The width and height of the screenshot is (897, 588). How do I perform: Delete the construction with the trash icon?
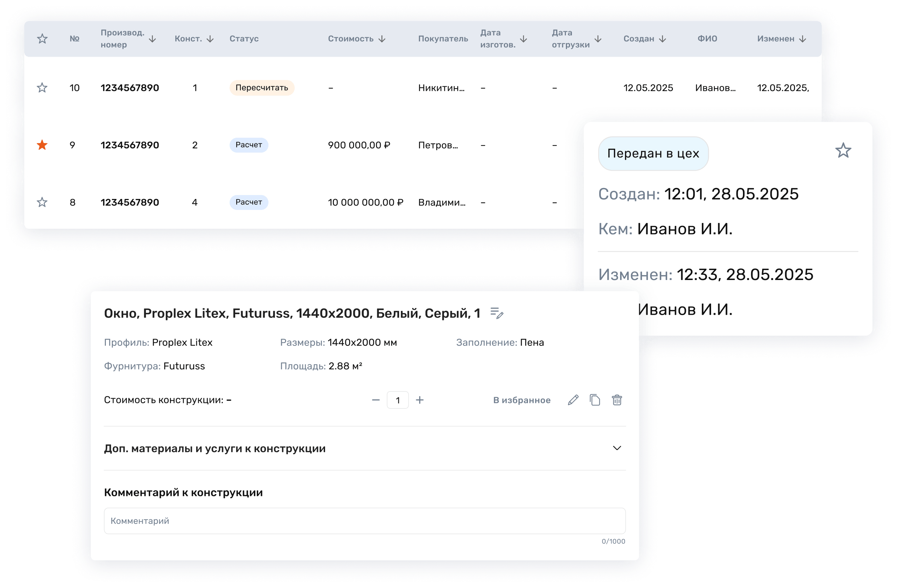617,400
